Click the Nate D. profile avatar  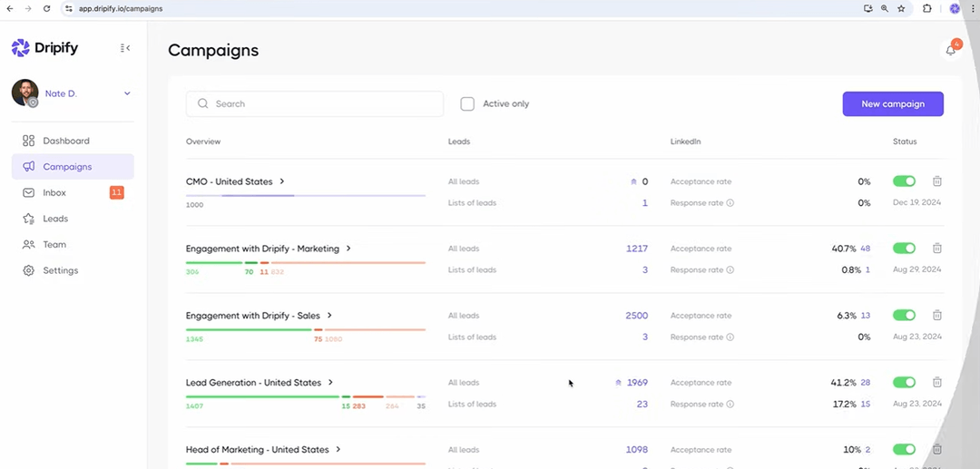click(25, 93)
